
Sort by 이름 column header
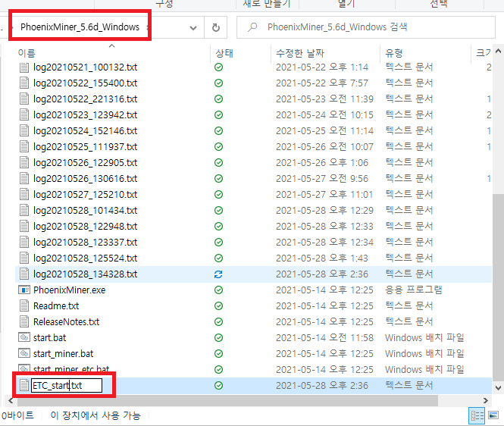pos(27,53)
